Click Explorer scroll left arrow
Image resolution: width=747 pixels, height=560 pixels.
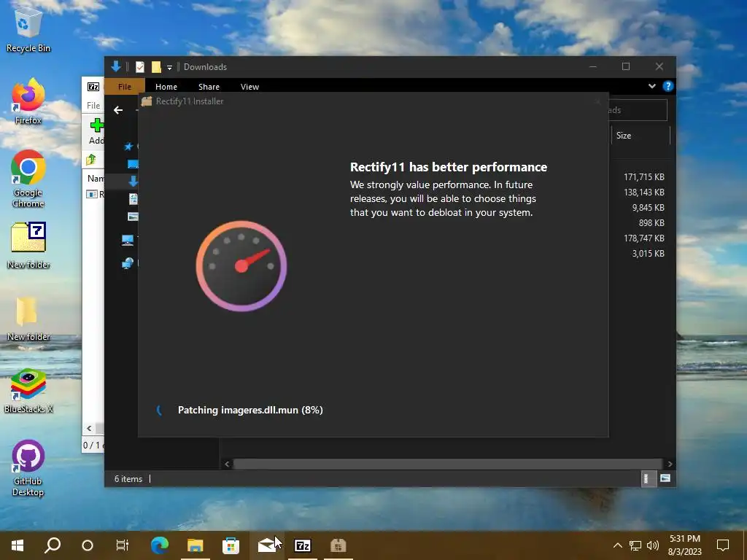coord(227,464)
